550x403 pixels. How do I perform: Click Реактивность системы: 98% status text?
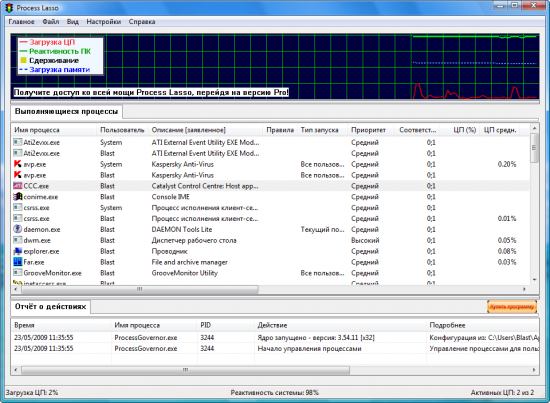pyautogui.click(x=275, y=392)
